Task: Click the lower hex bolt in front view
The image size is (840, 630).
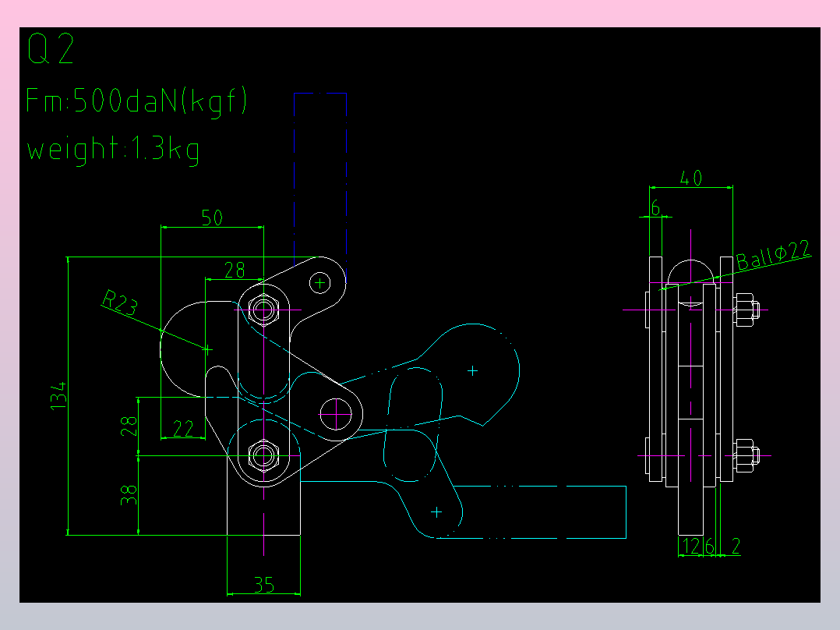Action: pyautogui.click(x=263, y=456)
